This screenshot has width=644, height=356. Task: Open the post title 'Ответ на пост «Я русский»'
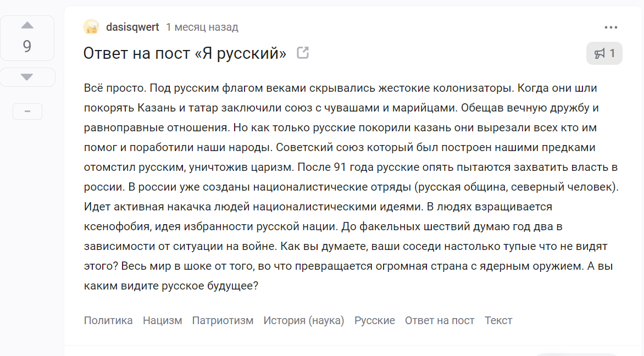185,53
